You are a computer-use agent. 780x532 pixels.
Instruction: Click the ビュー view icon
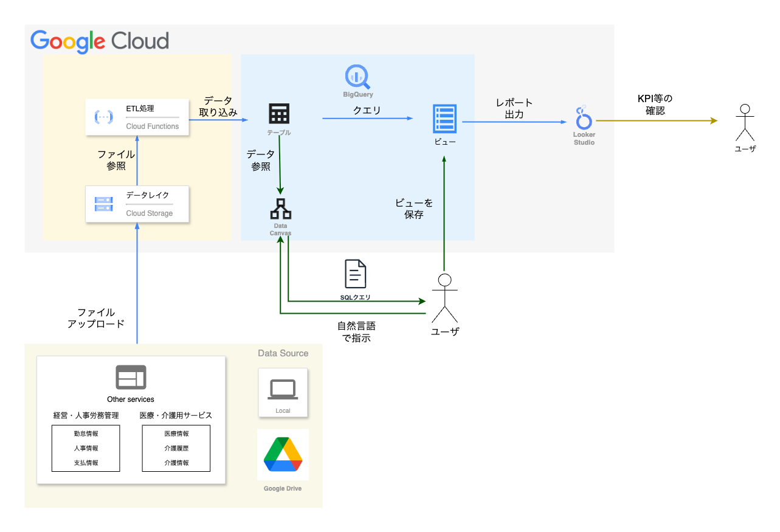tap(444, 119)
